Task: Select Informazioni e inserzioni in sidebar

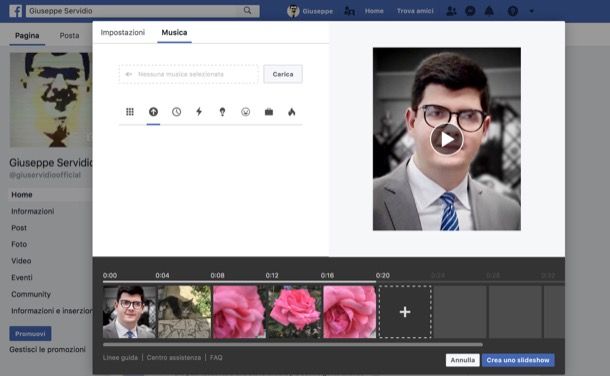Action: [x=51, y=311]
